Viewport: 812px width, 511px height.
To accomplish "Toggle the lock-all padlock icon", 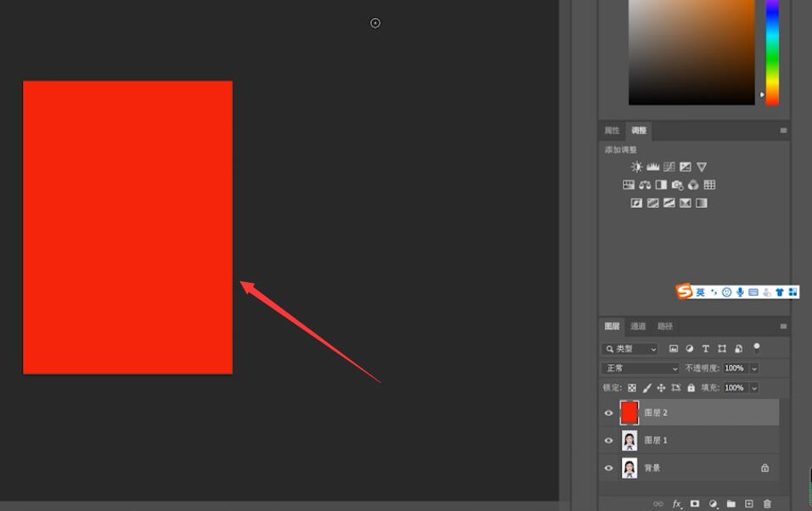I will coord(691,388).
